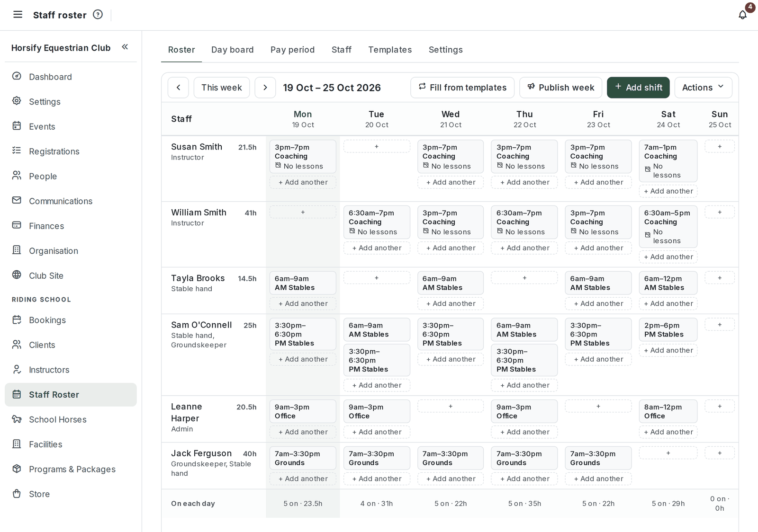This screenshot has width=758, height=532.
Task: Open the Pay period tab
Action: [292, 50]
